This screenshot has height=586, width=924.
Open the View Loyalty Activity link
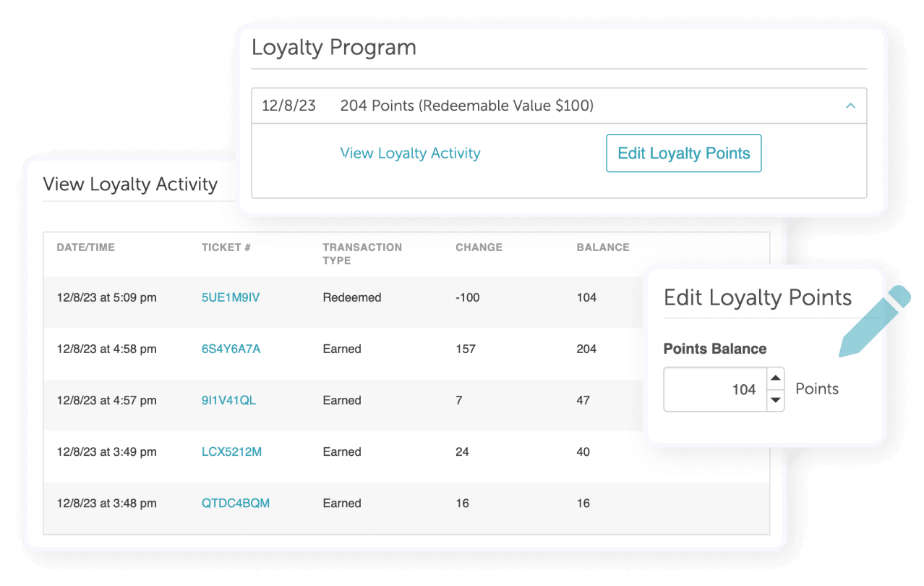tap(410, 153)
